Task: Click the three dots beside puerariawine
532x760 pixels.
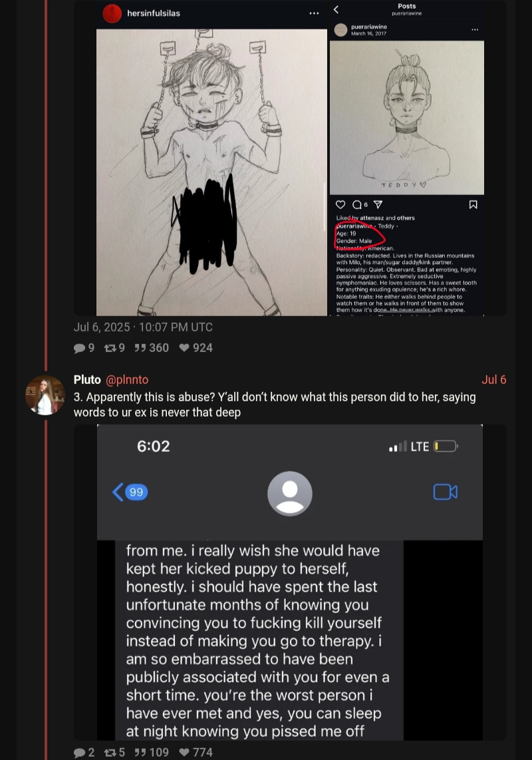Action: tap(475, 30)
